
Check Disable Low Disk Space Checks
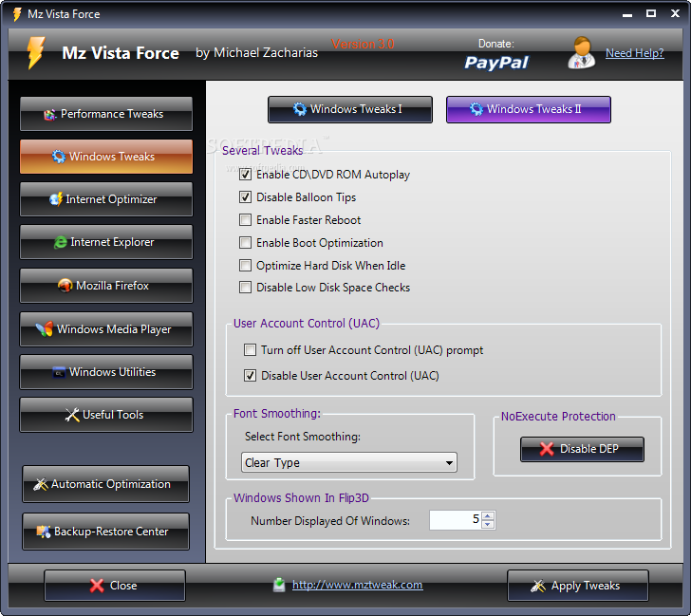coord(245,288)
